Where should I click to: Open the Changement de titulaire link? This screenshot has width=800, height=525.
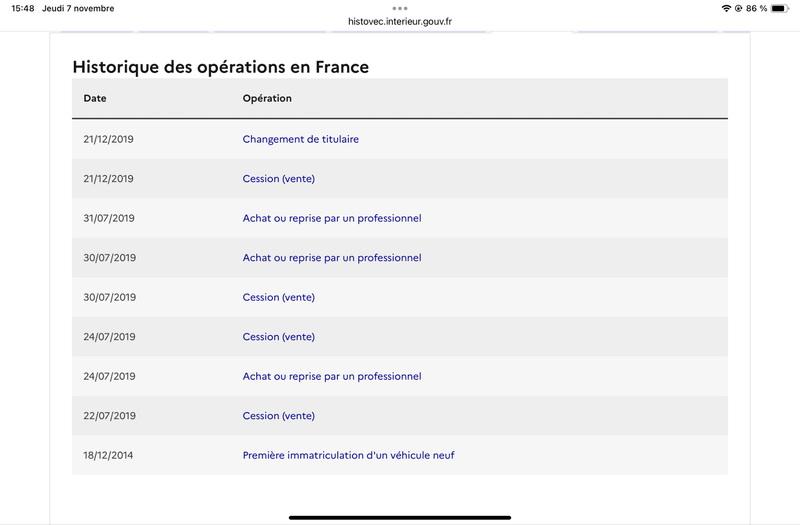[x=301, y=139]
